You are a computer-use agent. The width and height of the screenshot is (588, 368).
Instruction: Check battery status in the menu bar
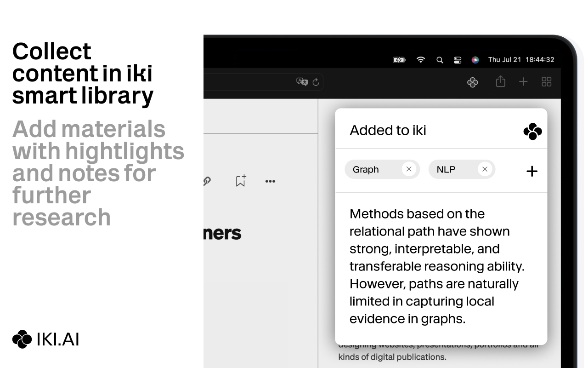399,60
